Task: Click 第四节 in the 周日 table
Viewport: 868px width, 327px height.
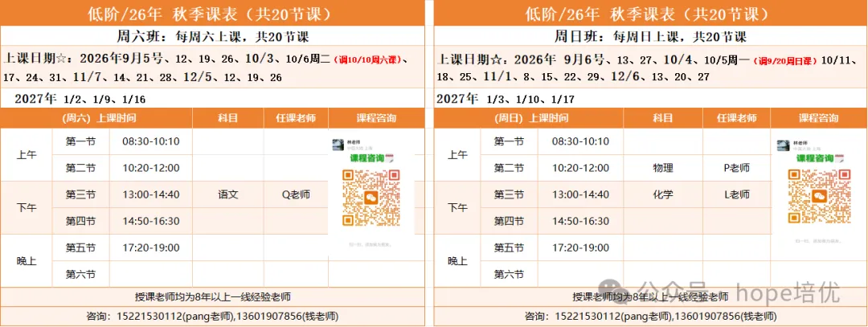Action: tap(509, 221)
